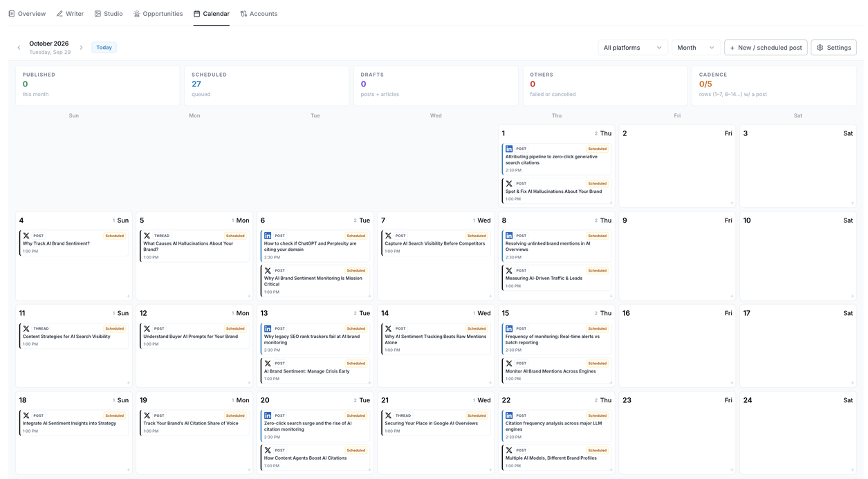Click the X icon on AI Sentiment Tracking Beats post

[388, 329]
